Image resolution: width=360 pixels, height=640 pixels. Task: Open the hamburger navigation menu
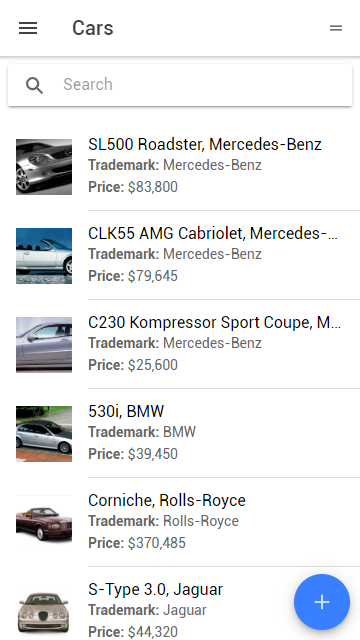click(28, 28)
